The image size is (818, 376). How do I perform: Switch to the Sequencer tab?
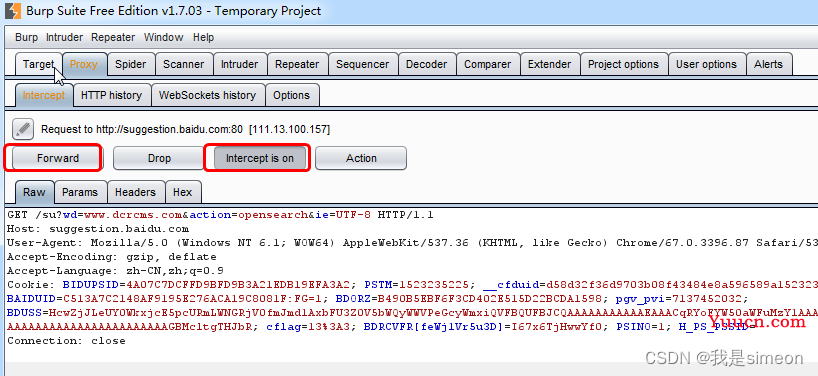(362, 64)
